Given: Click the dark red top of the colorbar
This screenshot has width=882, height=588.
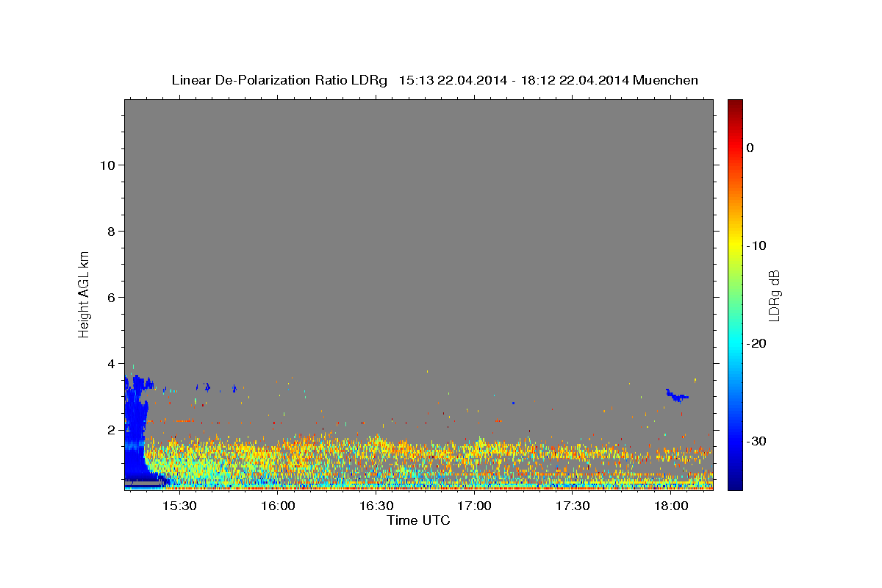Looking at the screenshot, I should click(735, 104).
